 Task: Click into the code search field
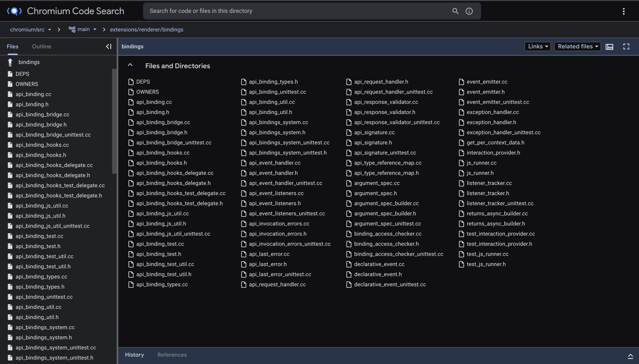tap(297, 11)
